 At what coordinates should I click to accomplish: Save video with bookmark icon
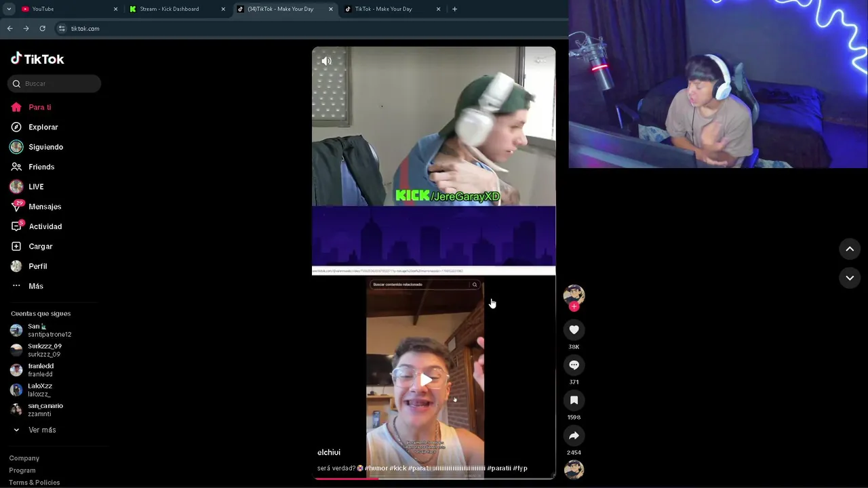[x=574, y=400]
